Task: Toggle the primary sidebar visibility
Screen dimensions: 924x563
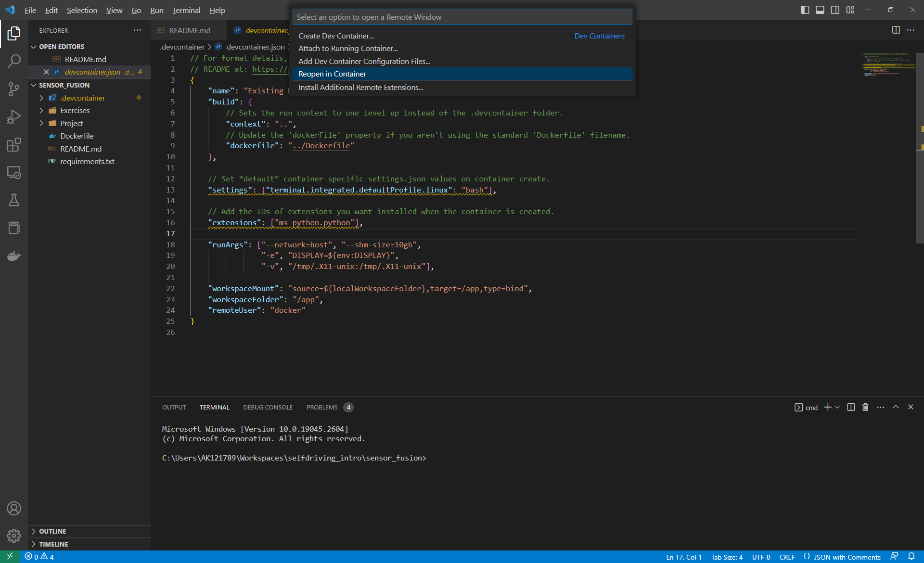Action: click(805, 10)
